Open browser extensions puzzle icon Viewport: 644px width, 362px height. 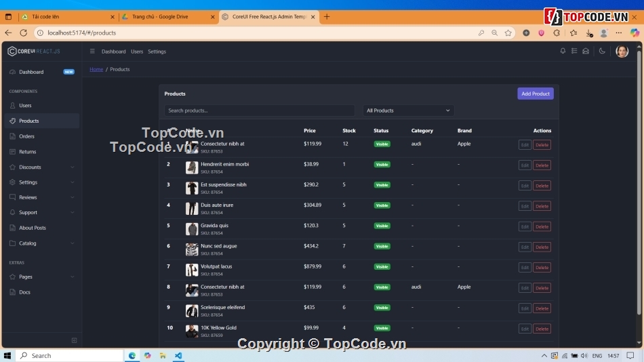click(557, 33)
